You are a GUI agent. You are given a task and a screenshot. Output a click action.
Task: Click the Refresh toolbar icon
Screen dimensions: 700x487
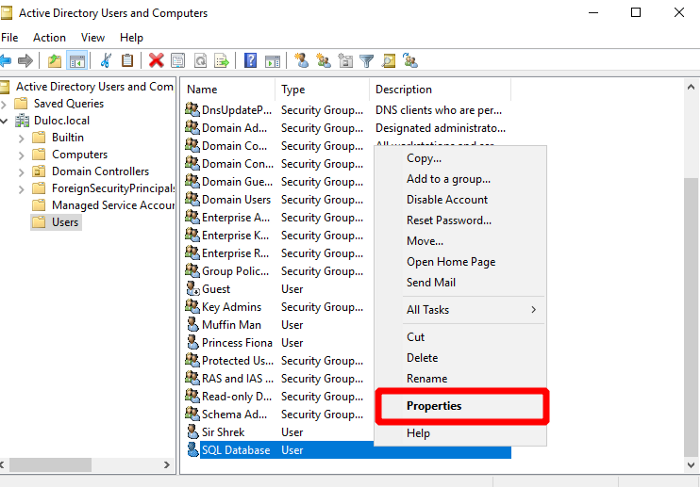click(x=200, y=60)
